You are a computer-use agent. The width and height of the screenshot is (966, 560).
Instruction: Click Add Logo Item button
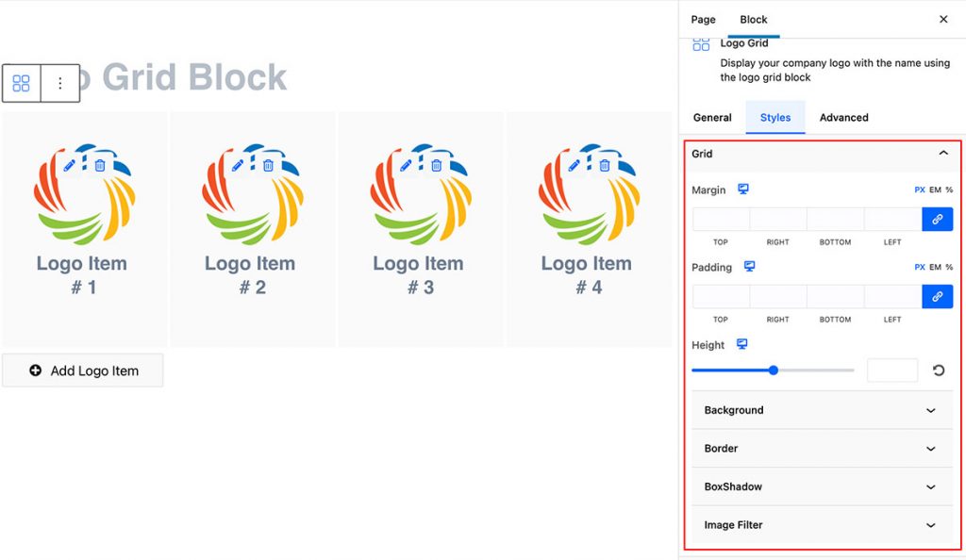pyautogui.click(x=83, y=371)
